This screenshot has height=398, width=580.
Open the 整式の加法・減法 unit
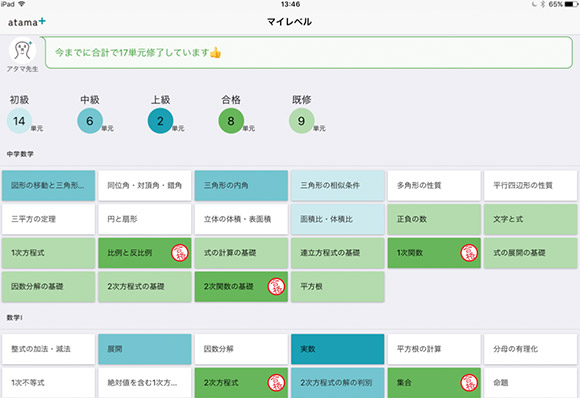click(x=48, y=349)
